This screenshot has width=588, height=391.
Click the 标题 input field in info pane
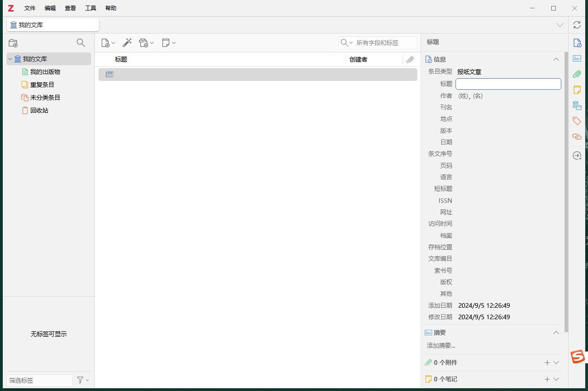(x=508, y=84)
